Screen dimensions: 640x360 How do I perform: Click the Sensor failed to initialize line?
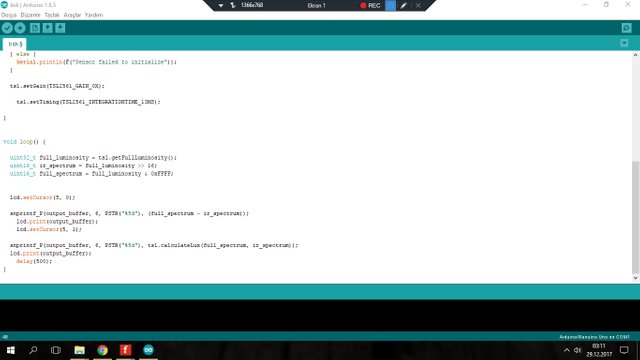(x=96, y=62)
